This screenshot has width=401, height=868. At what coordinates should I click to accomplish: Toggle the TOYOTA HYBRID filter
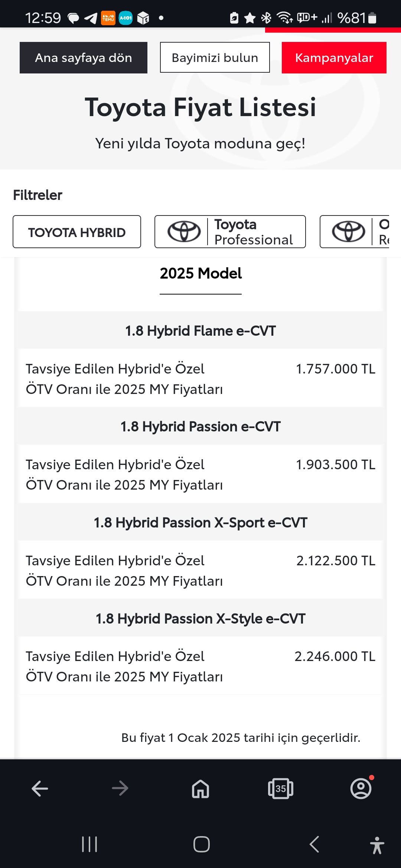77,232
